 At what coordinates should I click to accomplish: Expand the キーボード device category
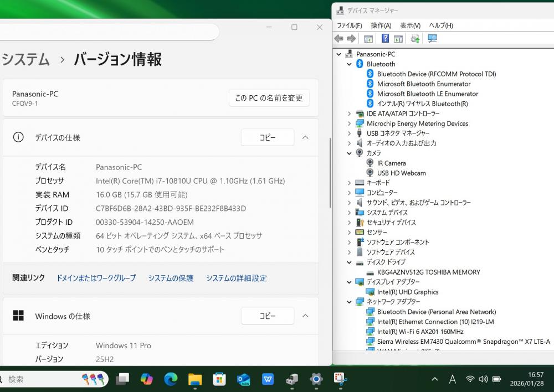[349, 183]
